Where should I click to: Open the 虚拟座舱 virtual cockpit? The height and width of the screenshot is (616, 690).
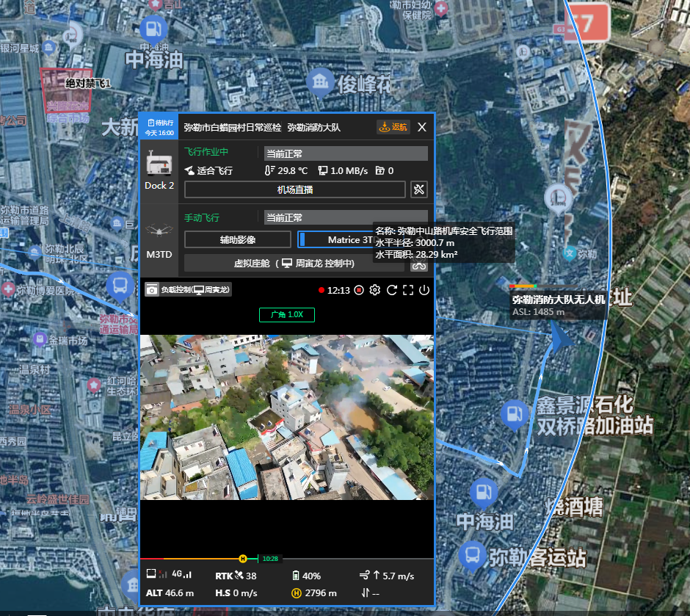[294, 263]
